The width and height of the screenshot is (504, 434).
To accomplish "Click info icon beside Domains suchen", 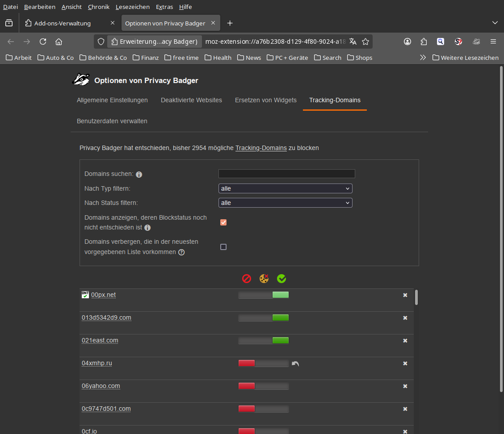I will pyautogui.click(x=139, y=175).
